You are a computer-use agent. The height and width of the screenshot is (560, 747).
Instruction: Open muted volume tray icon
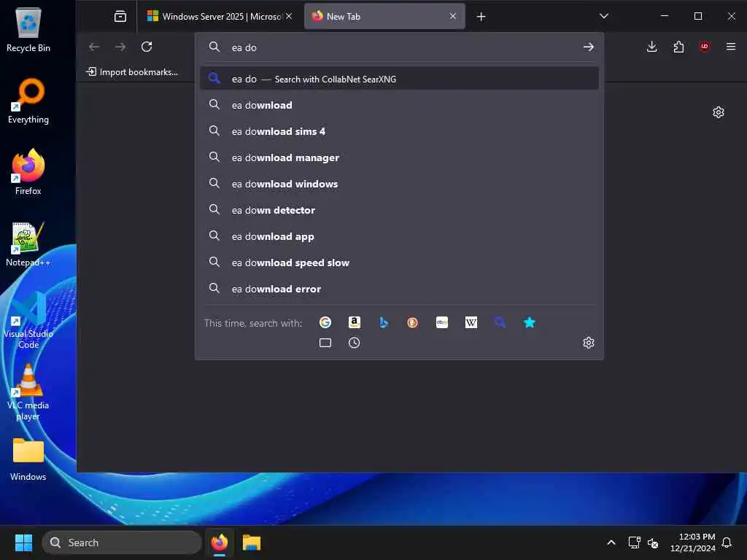click(653, 542)
